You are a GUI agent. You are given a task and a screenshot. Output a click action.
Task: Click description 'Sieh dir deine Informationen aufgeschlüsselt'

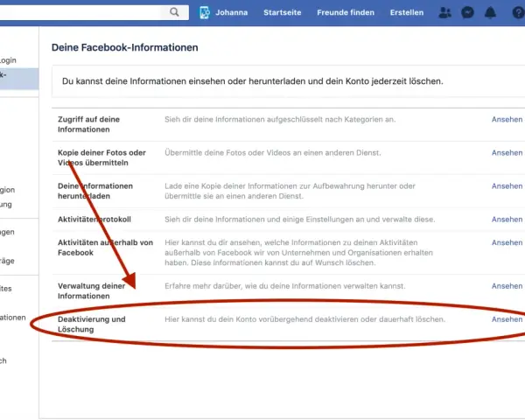[x=280, y=120]
